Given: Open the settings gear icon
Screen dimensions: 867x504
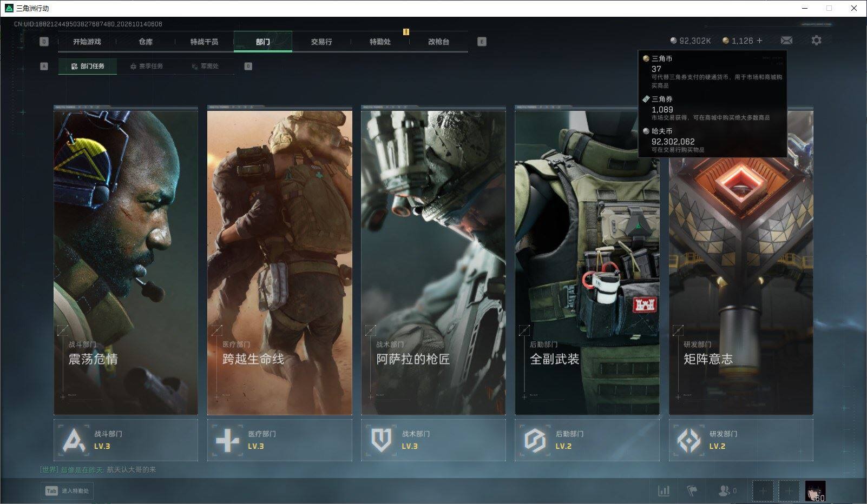Looking at the screenshot, I should [816, 41].
